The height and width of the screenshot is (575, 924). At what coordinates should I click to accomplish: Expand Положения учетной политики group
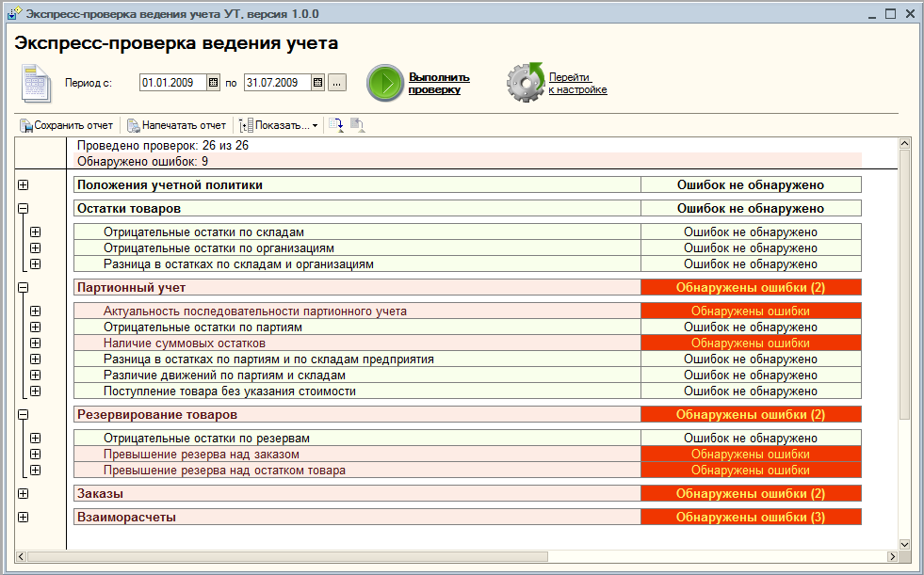23,184
